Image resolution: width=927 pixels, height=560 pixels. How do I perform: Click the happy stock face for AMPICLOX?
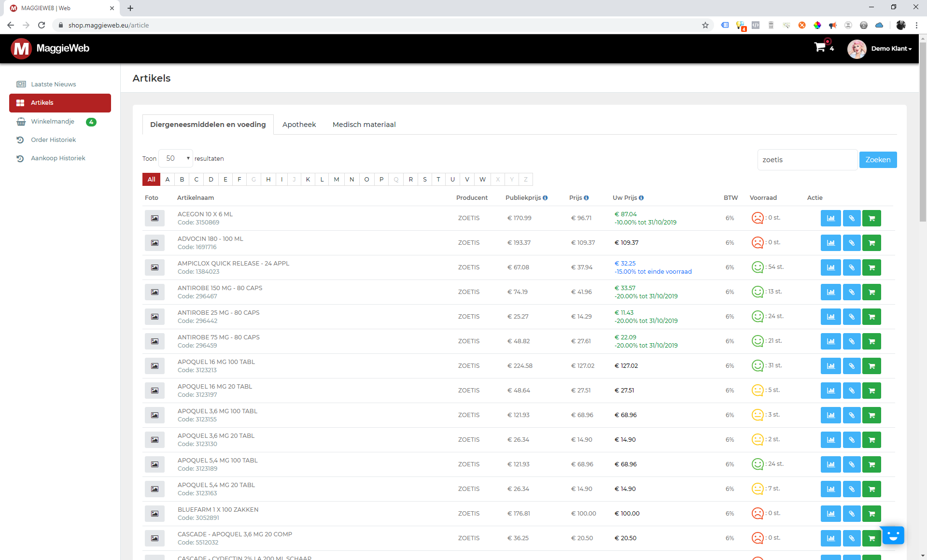click(758, 267)
